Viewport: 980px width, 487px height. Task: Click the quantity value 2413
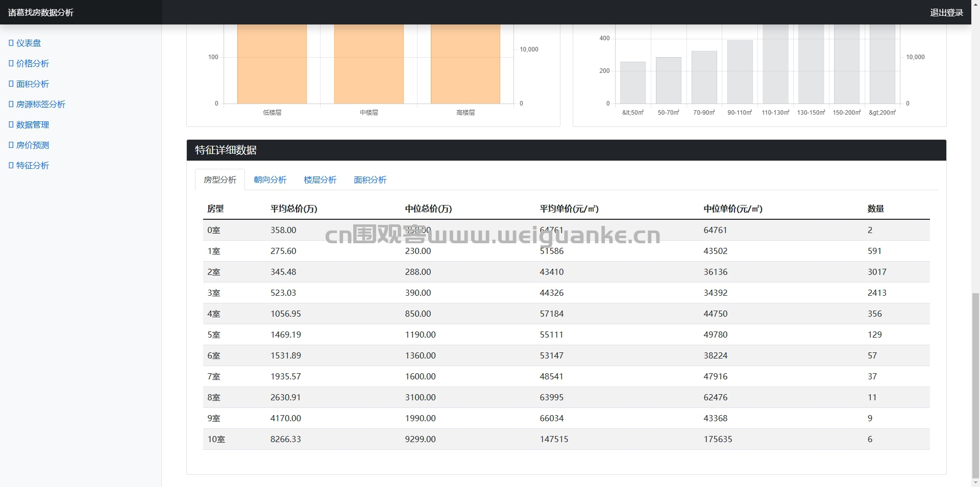click(x=877, y=293)
